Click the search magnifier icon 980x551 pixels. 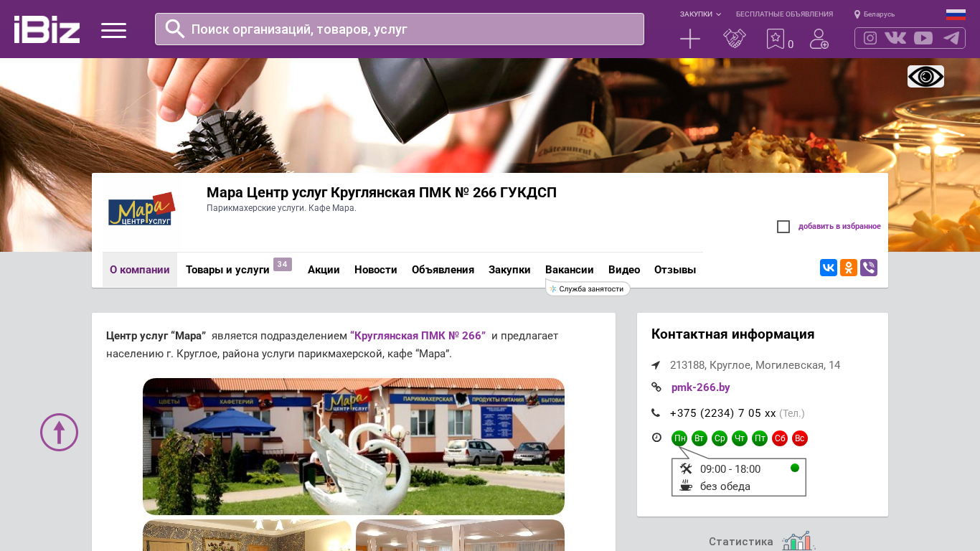pyautogui.click(x=175, y=29)
